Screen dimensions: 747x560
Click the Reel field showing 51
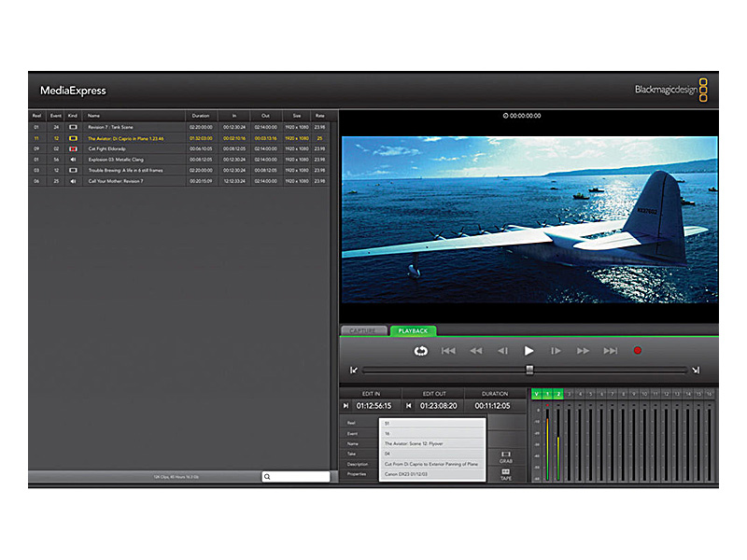click(432, 424)
